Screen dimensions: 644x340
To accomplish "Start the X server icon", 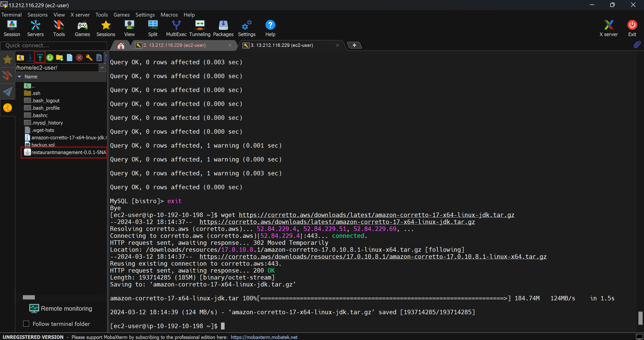I will (x=609, y=28).
